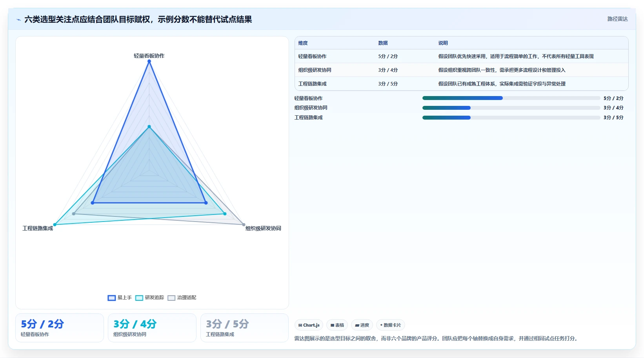Click the 3分 / 4分 table data cell
Image resolution: width=644 pixels, height=358 pixels.
388,70
